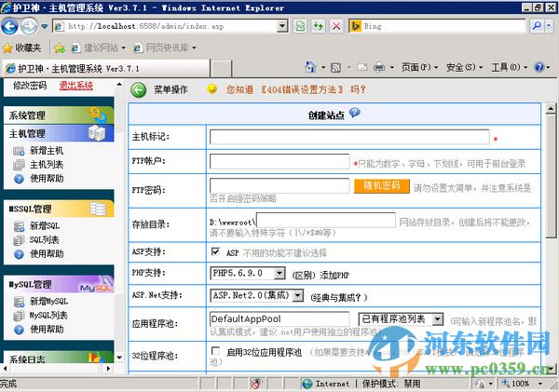Click the compatibility view icon beside the address bar
Viewport: 559px width, 392px height.
[300, 26]
